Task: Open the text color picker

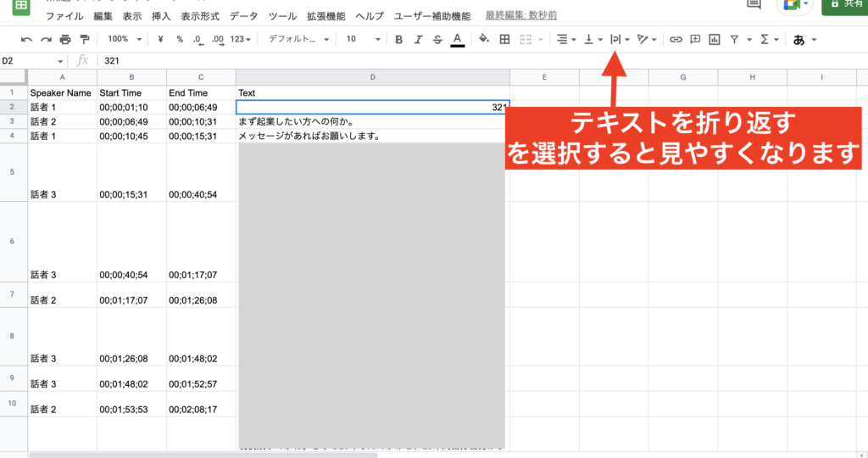Action: (x=458, y=39)
